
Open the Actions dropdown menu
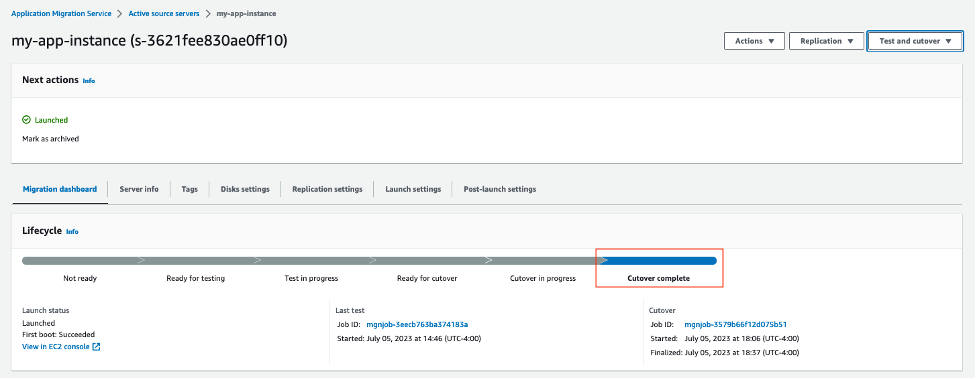tap(754, 41)
